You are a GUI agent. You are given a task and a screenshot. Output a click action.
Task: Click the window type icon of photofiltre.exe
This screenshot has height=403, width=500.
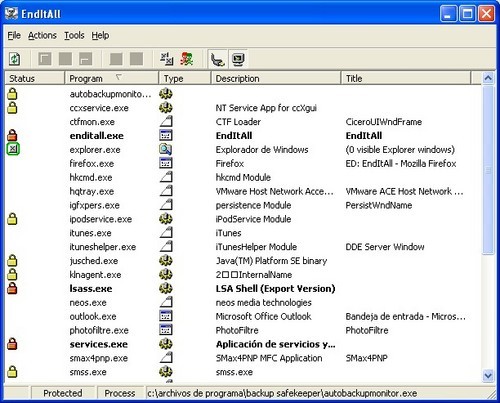166,330
